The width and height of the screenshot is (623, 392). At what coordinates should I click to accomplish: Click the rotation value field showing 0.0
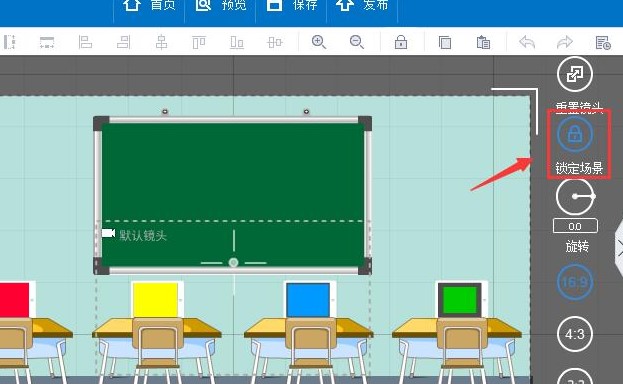click(x=575, y=226)
